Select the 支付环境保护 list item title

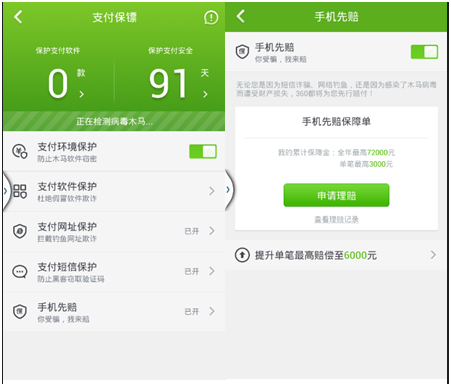point(67,147)
